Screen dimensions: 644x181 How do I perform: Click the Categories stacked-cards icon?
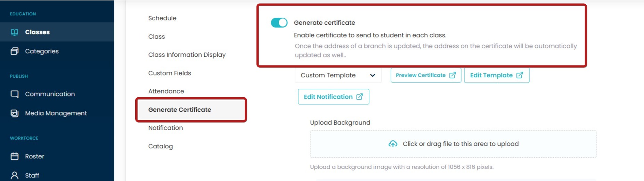pos(15,51)
